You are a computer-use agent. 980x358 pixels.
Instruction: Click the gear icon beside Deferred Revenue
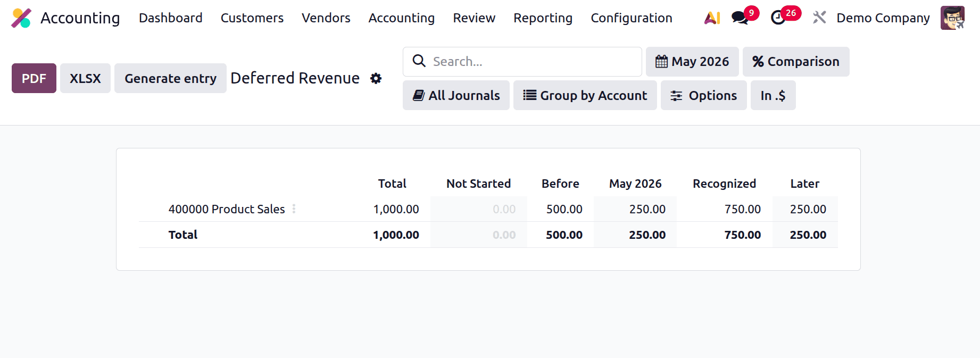tap(376, 79)
